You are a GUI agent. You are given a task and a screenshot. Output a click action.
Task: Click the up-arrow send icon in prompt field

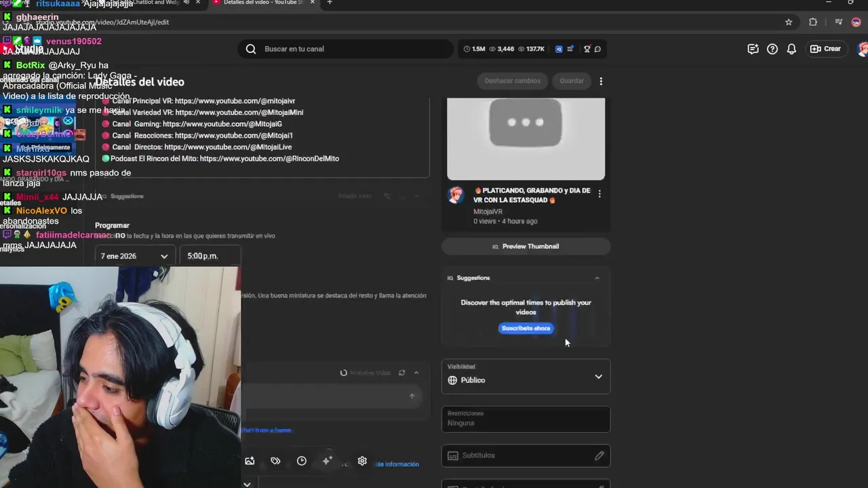(412, 396)
